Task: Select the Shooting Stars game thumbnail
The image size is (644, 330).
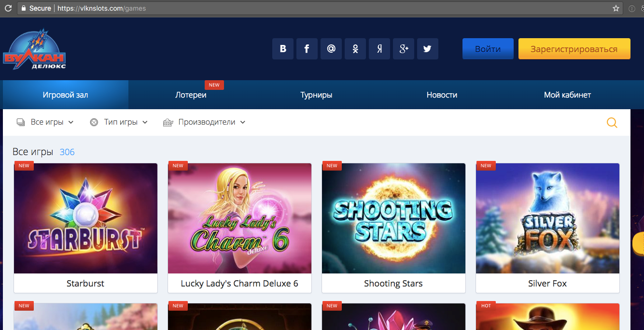Action: pyautogui.click(x=393, y=218)
